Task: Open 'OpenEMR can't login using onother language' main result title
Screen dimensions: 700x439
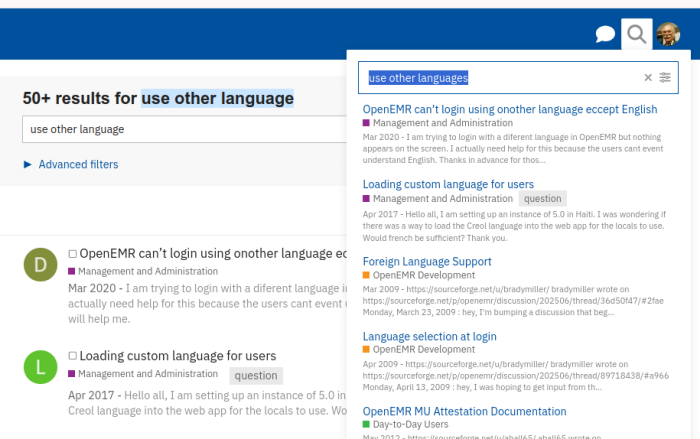Action: tap(213, 254)
